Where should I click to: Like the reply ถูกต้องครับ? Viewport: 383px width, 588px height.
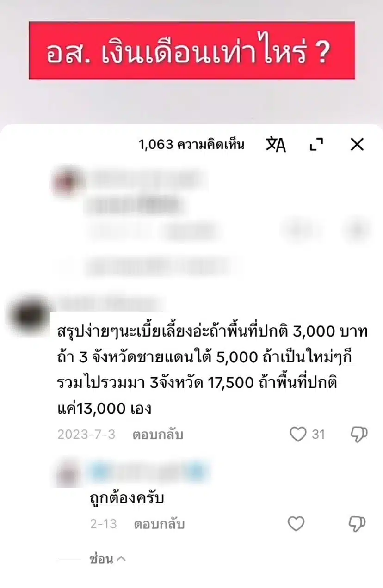(297, 524)
